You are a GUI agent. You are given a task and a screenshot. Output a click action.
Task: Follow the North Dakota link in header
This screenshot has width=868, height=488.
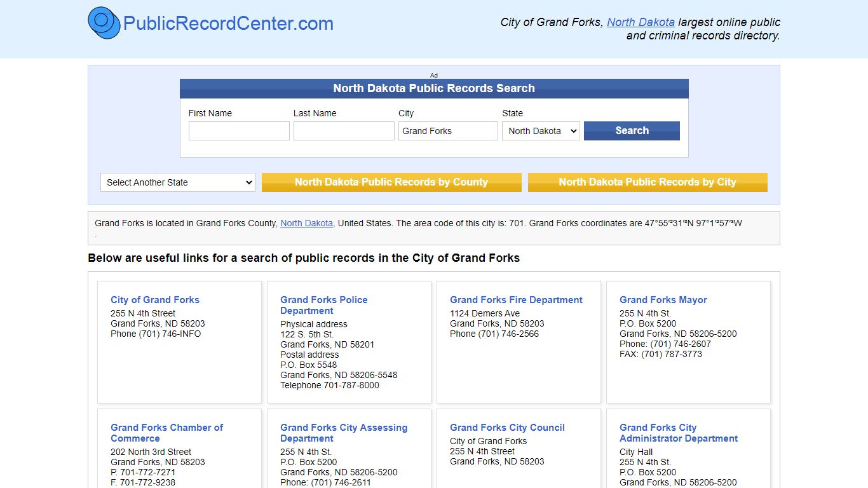(641, 22)
